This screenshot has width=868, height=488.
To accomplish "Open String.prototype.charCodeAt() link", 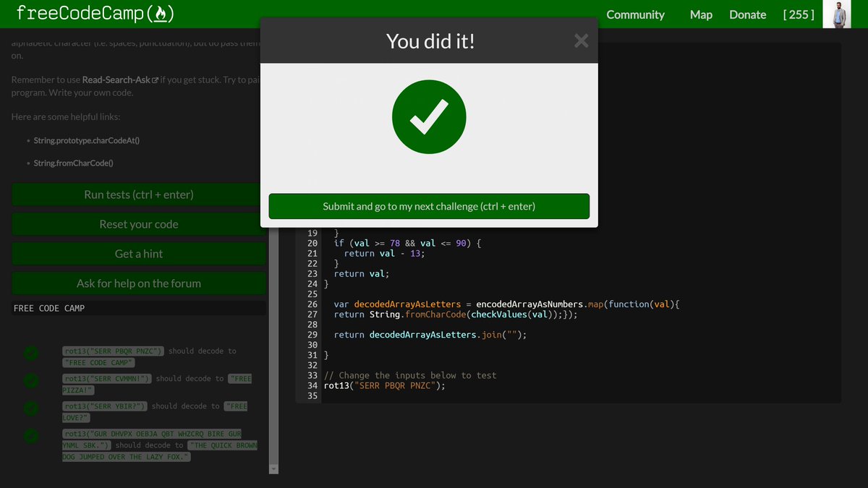I will (87, 140).
